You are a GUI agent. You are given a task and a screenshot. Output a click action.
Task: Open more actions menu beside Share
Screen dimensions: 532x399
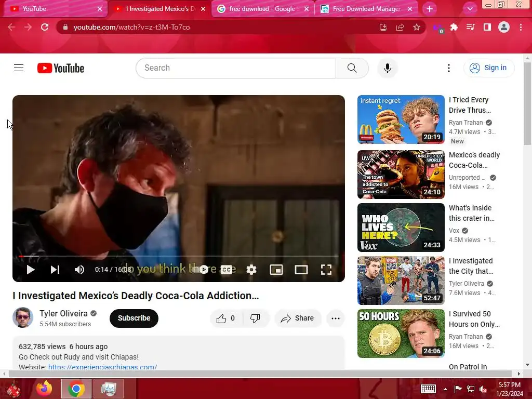[336, 318]
